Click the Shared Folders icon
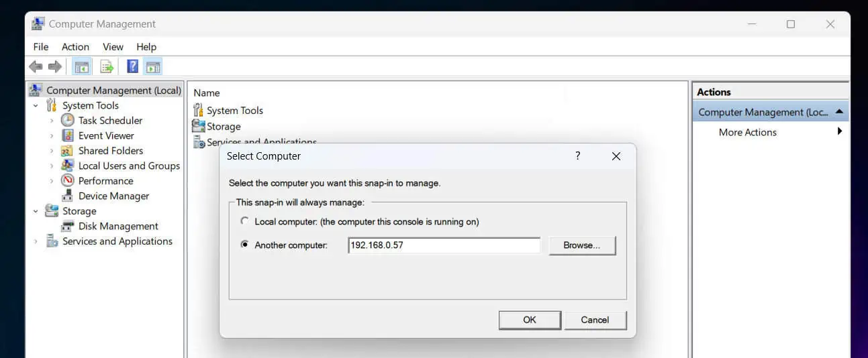 point(67,151)
